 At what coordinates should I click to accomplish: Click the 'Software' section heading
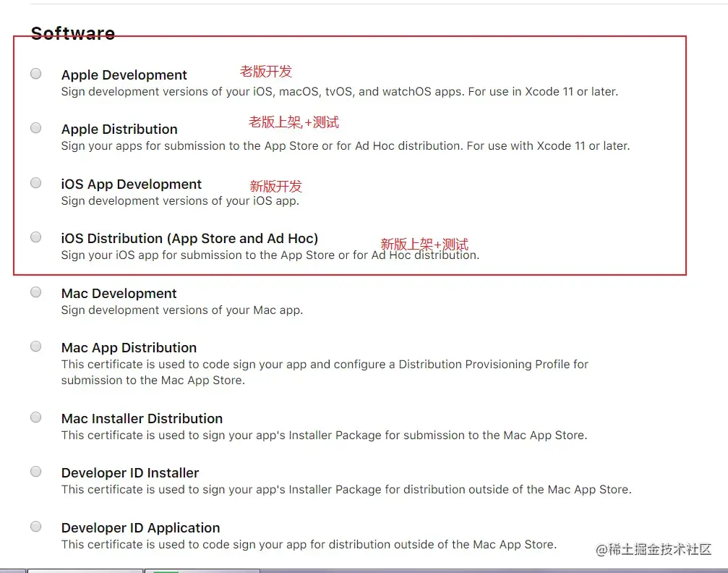73,33
